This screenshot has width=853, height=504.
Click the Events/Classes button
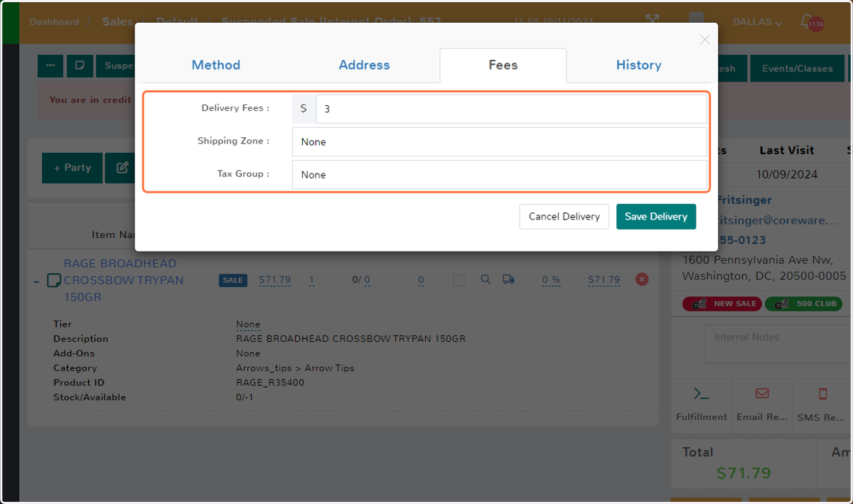click(797, 69)
